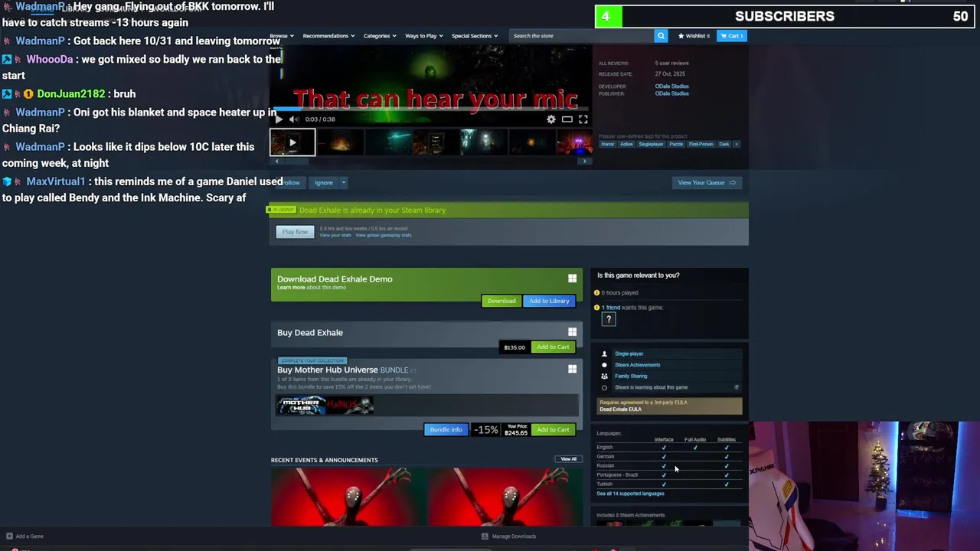This screenshot has width=980, height=551.
Task: Open the View your stats link
Action: point(335,236)
